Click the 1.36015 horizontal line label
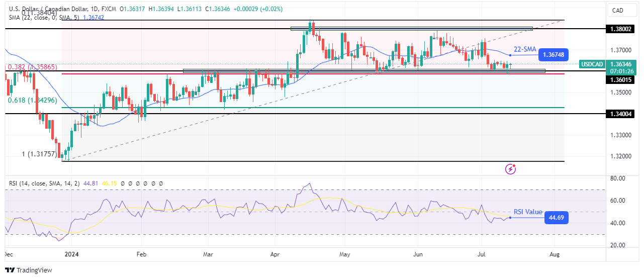 [621, 80]
